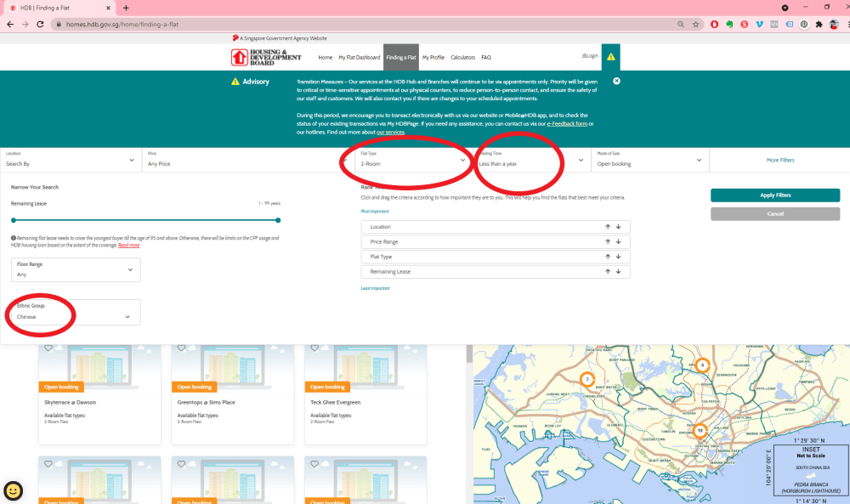This screenshot has width=850, height=504.
Task: Bookmark this page with the star icon
Action: point(696,24)
